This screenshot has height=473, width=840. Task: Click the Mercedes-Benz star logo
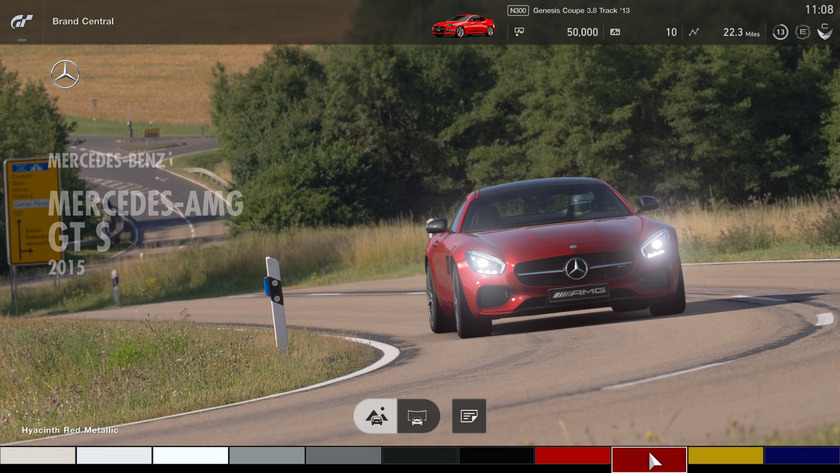pyautogui.click(x=65, y=74)
